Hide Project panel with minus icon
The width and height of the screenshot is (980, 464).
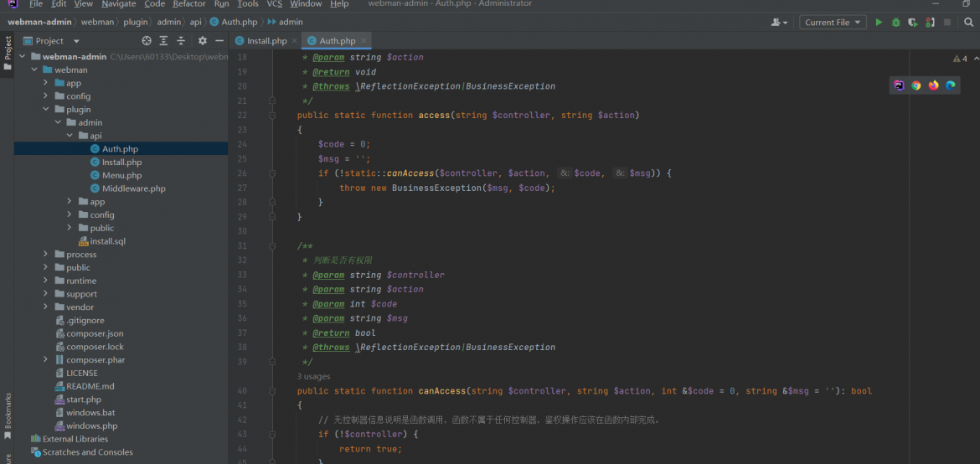pyautogui.click(x=219, y=41)
